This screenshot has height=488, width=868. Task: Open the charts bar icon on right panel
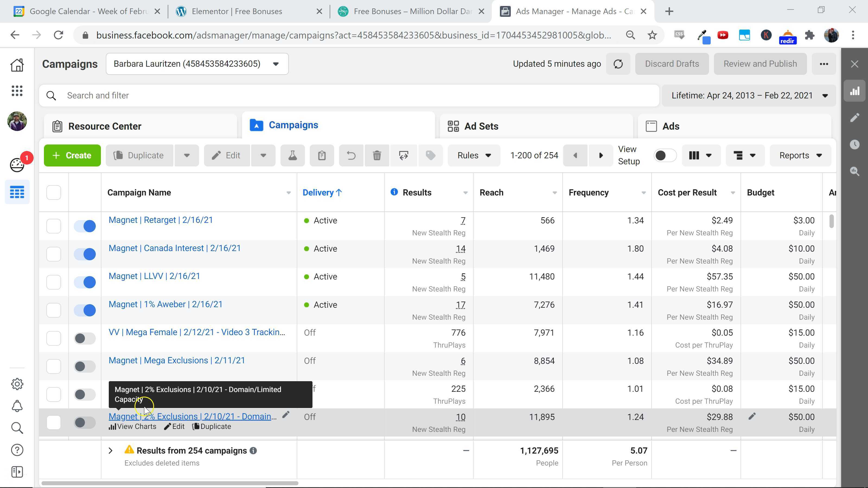854,91
